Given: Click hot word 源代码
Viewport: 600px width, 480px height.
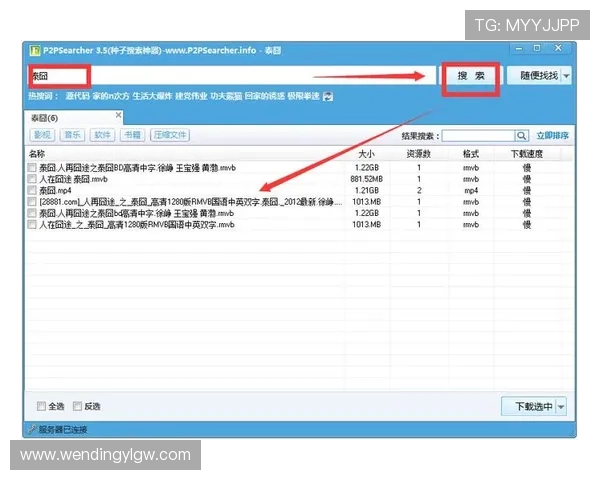Looking at the screenshot, I should (77, 96).
